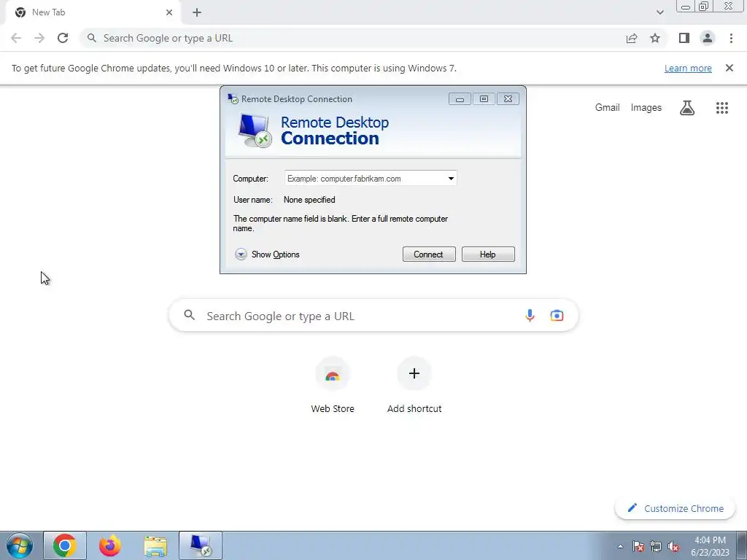Image resolution: width=747 pixels, height=560 pixels.
Task: Click the 'None specified' user name text
Action: (x=309, y=200)
